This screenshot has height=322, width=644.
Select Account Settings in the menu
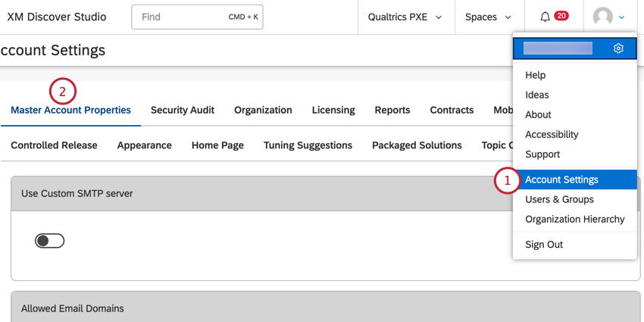click(x=561, y=180)
